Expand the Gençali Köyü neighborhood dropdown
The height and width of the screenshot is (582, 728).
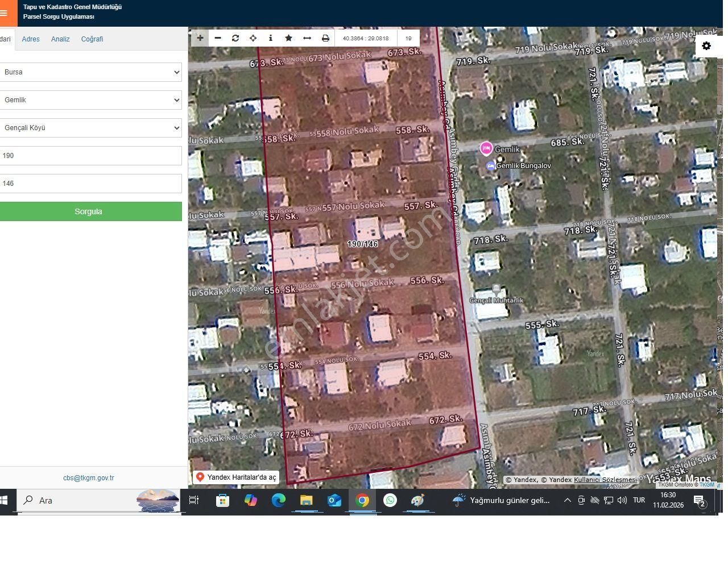pyautogui.click(x=90, y=128)
